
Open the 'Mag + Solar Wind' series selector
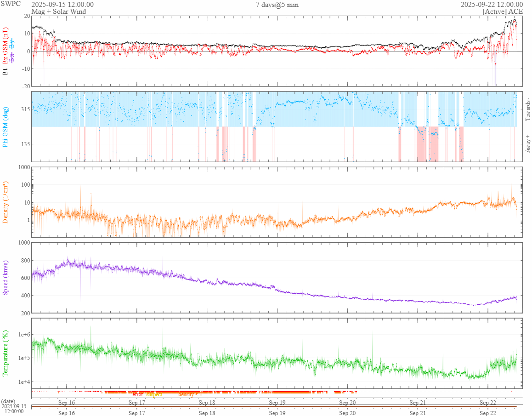59,11
